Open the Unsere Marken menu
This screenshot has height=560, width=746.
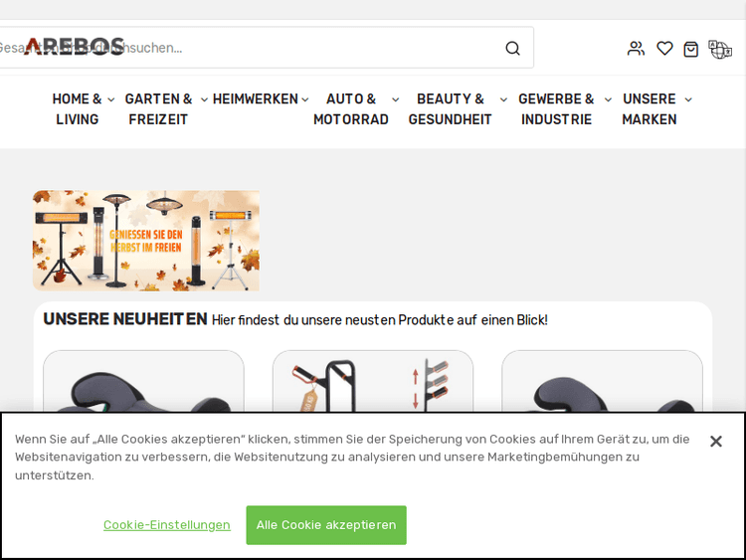[x=650, y=109]
